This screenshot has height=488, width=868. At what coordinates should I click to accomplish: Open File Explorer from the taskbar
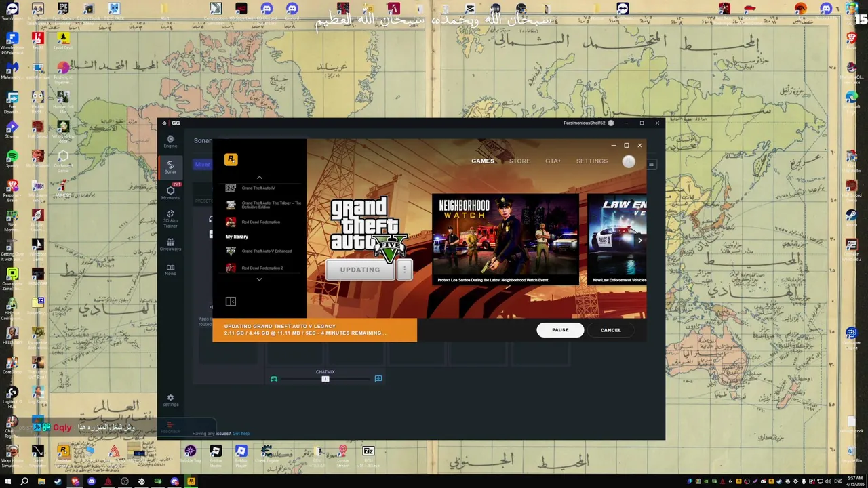(x=41, y=481)
